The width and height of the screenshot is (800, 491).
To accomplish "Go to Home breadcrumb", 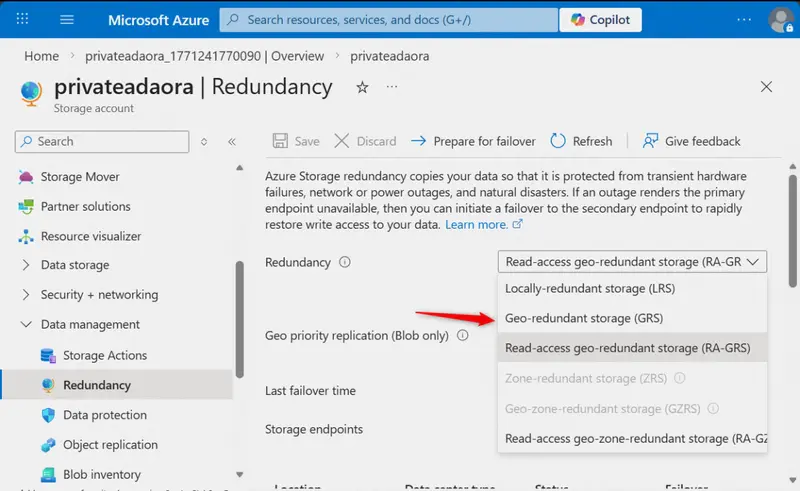I will tap(41, 56).
